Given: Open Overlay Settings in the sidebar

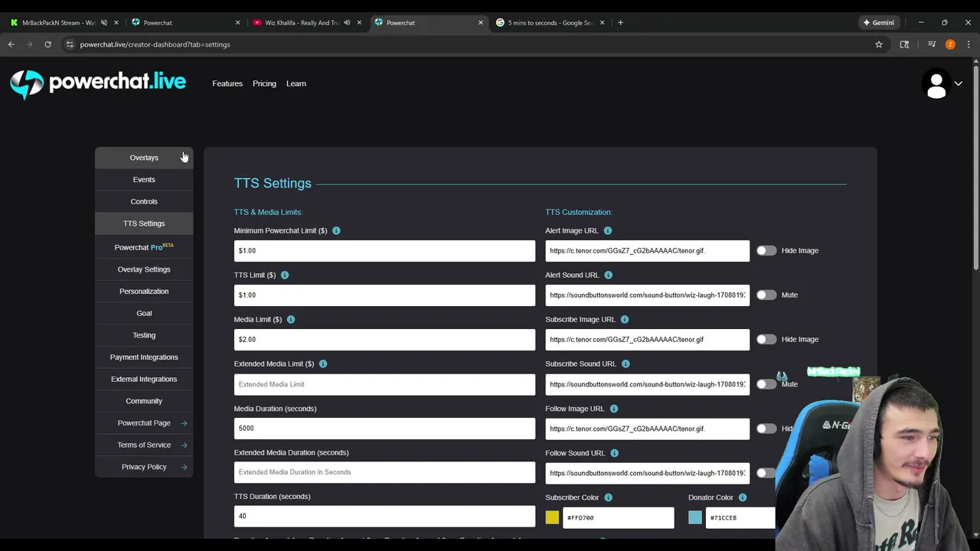Looking at the screenshot, I should tap(144, 269).
